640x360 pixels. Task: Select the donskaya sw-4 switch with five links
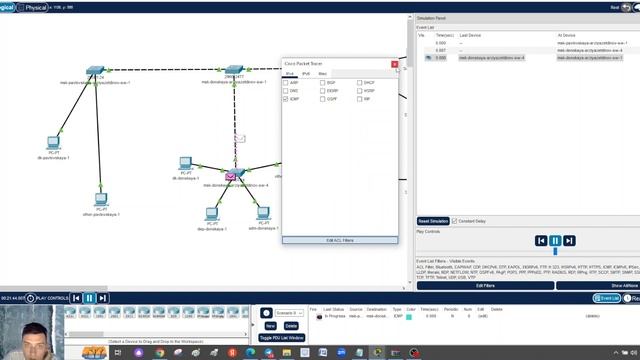pyautogui.click(x=238, y=173)
